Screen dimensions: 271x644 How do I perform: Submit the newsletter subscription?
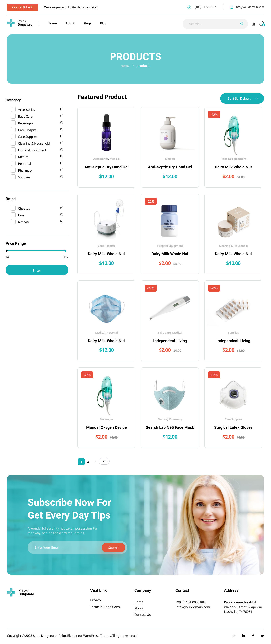tap(113, 547)
